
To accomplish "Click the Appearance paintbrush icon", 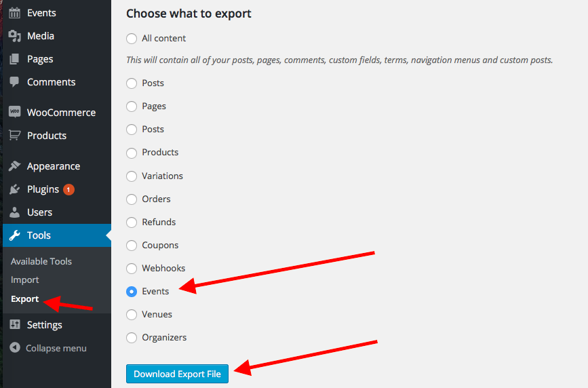I will click(14, 166).
